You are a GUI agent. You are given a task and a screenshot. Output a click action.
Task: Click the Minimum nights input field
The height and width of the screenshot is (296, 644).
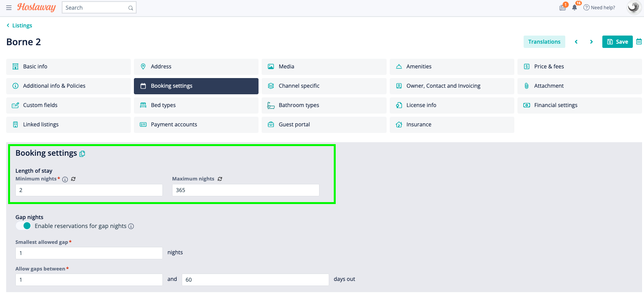tap(89, 190)
